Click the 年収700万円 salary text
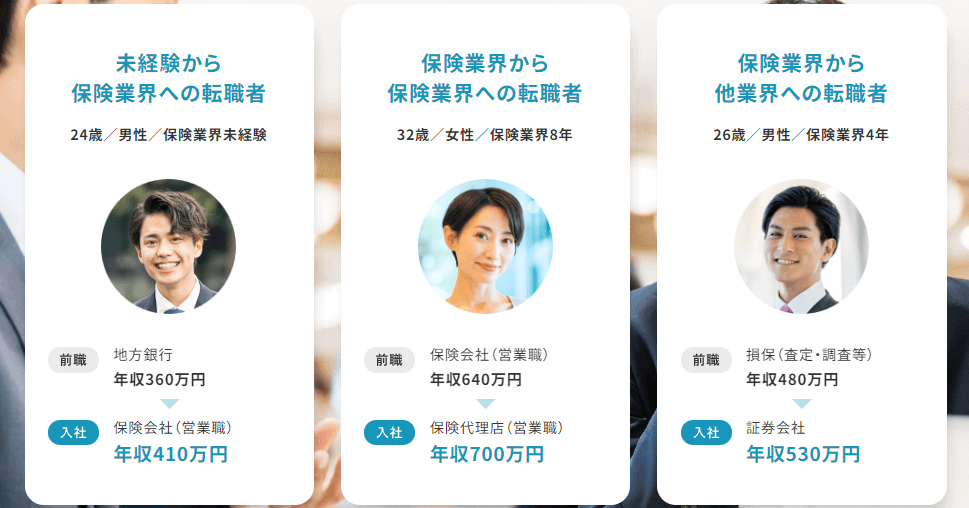969x508 pixels. click(487, 454)
